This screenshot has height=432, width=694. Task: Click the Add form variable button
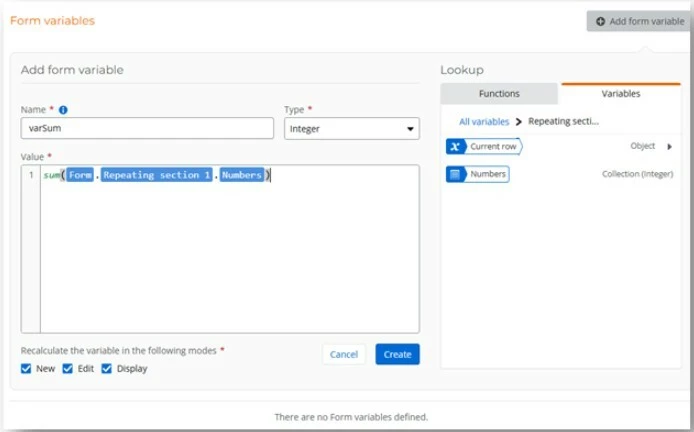point(640,21)
